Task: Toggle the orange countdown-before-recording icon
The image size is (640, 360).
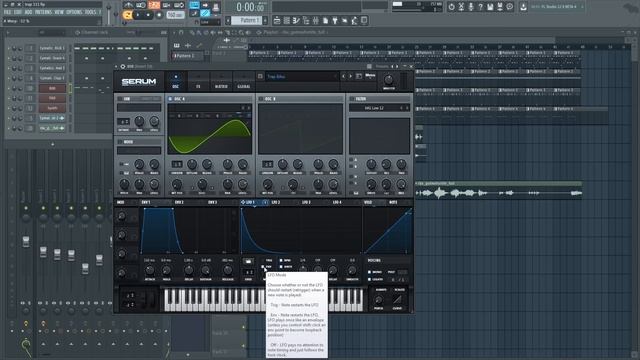Action: [x=154, y=5]
